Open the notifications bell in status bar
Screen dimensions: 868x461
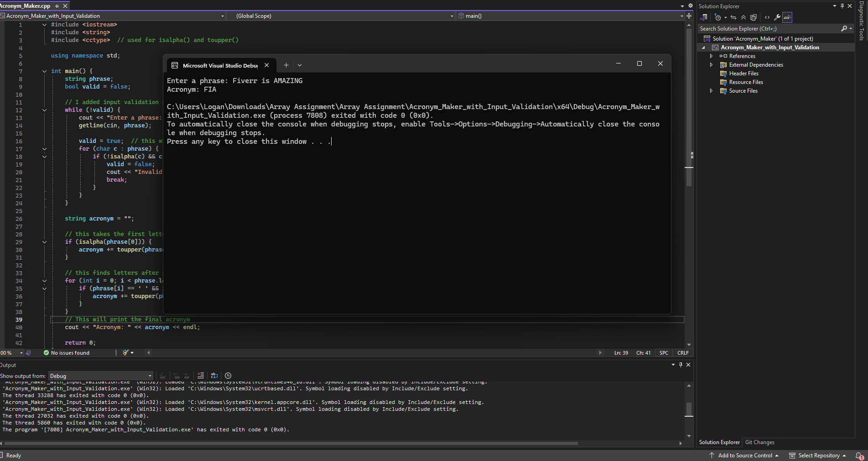[859, 456]
